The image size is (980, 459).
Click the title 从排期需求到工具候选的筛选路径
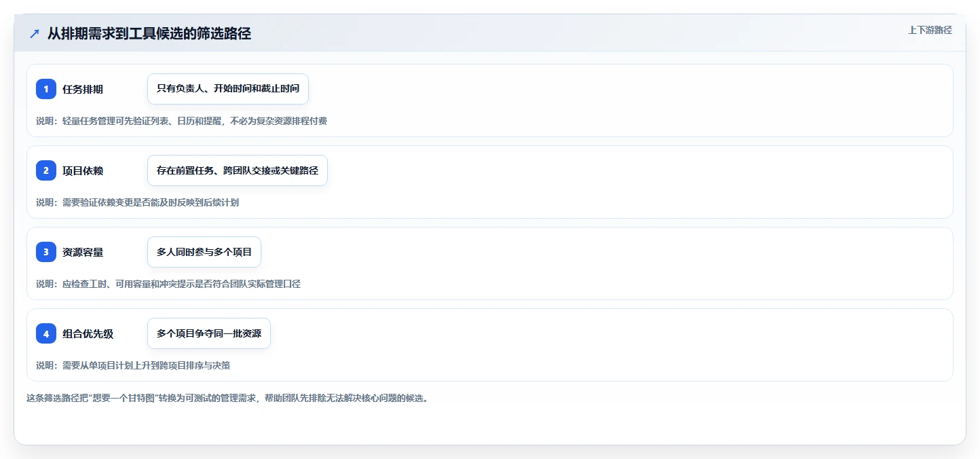[x=149, y=34]
